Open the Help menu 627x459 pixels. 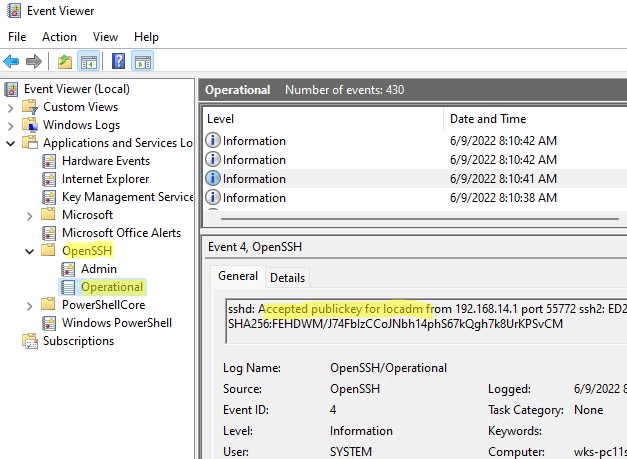click(x=146, y=37)
